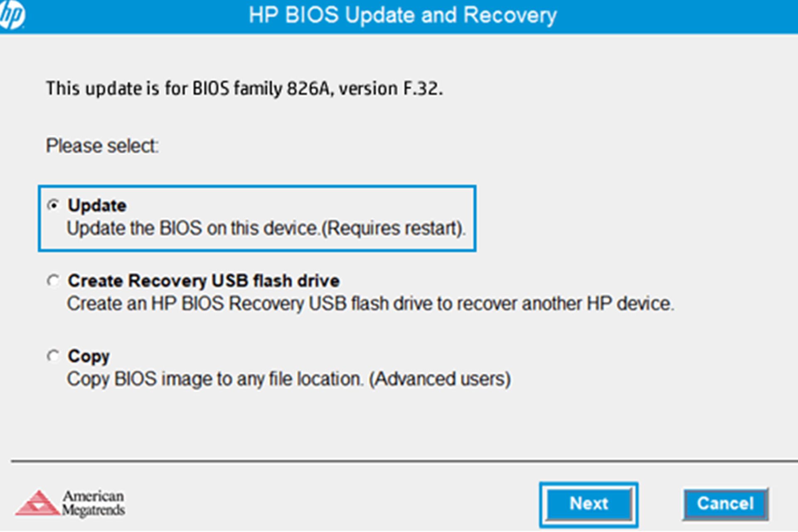Choose the Create Recovery USB flash drive radio button

53,281
